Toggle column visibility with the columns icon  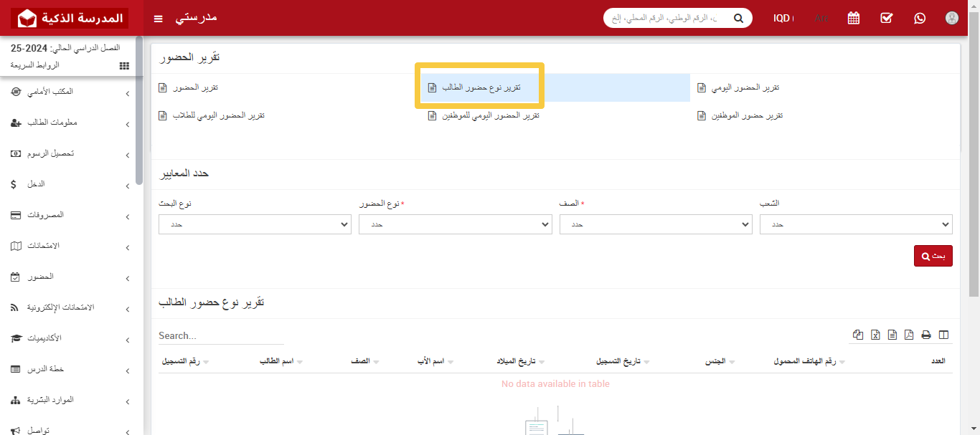point(943,334)
